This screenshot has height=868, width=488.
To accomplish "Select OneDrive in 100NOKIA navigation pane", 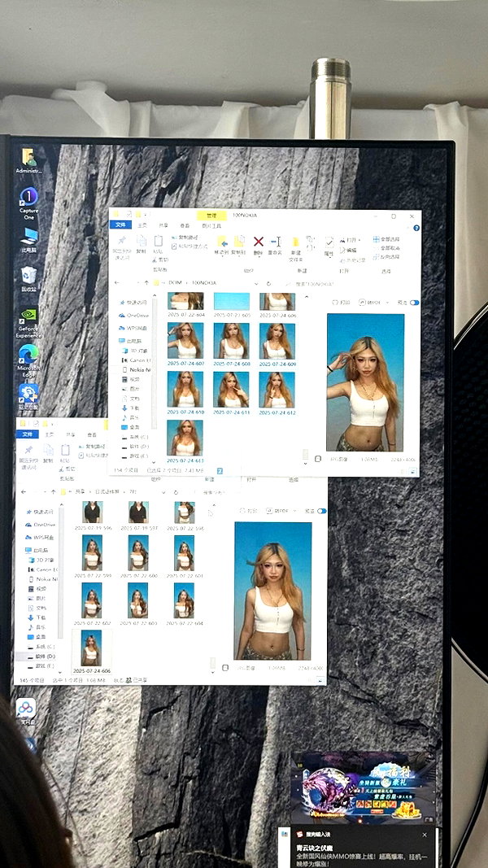I will tap(134, 315).
